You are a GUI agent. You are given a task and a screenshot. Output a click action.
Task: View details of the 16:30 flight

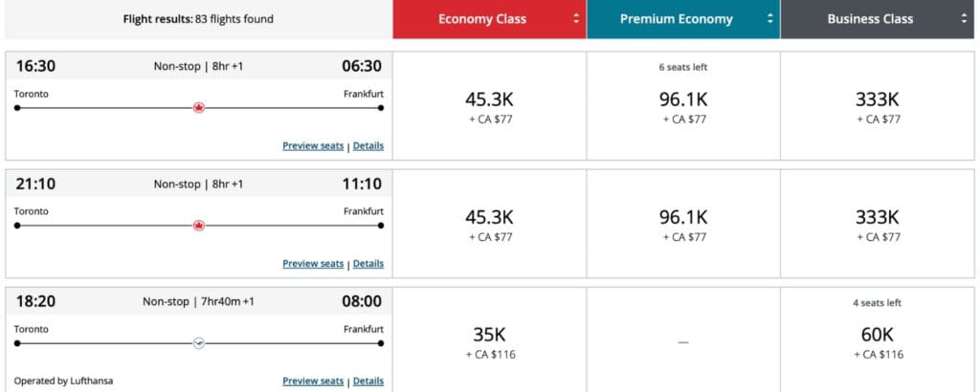tap(368, 146)
